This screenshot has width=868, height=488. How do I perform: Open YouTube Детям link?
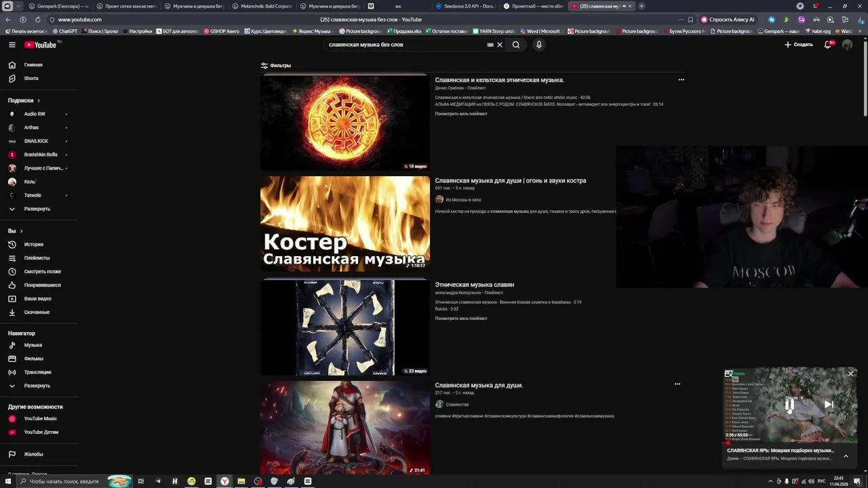point(41,432)
